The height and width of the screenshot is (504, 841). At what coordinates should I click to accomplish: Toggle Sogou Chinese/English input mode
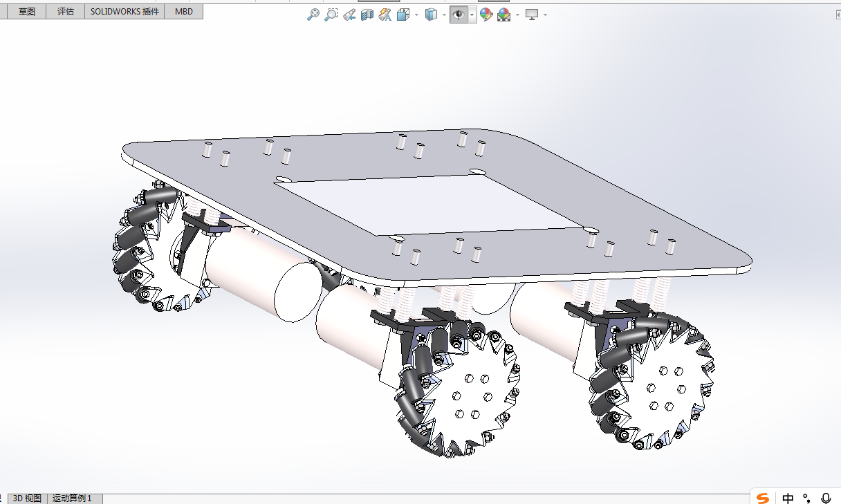pyautogui.click(x=788, y=498)
